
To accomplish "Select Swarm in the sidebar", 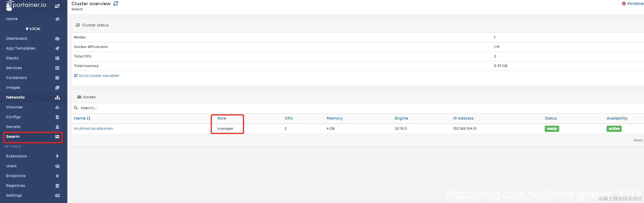I will [x=13, y=137].
